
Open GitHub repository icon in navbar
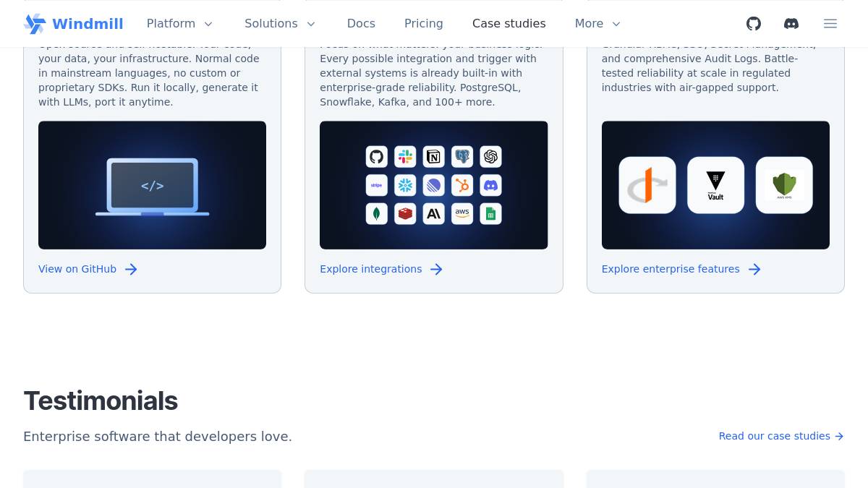[x=754, y=24]
